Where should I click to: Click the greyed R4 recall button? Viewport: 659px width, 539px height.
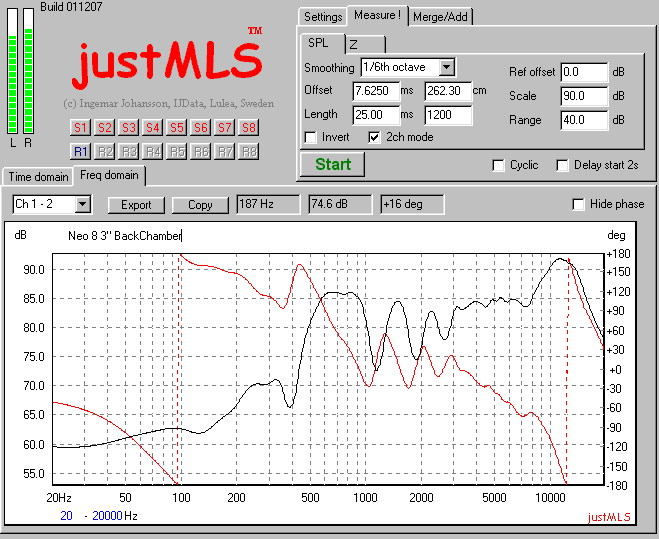[x=152, y=151]
